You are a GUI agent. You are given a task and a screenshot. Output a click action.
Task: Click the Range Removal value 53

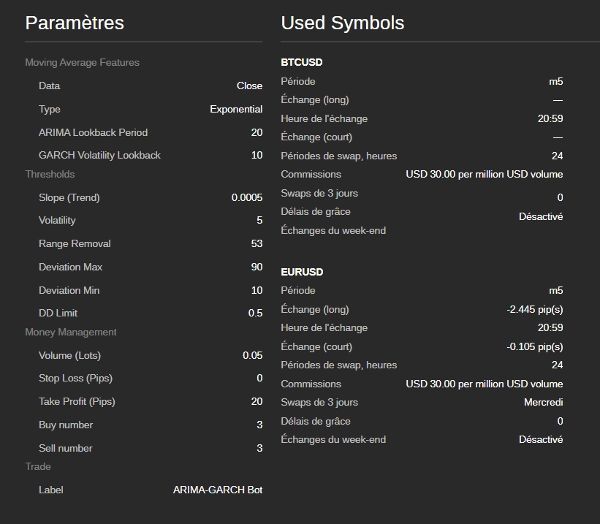[x=257, y=244]
